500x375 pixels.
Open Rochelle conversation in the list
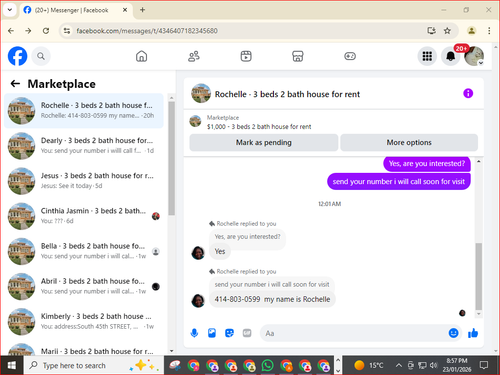(x=84, y=111)
